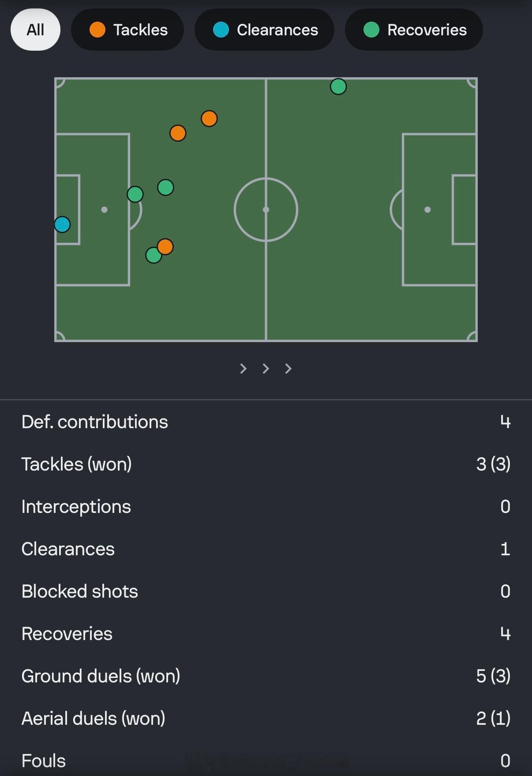Select the All filter chip
Screen dimensions: 532x776
point(35,30)
